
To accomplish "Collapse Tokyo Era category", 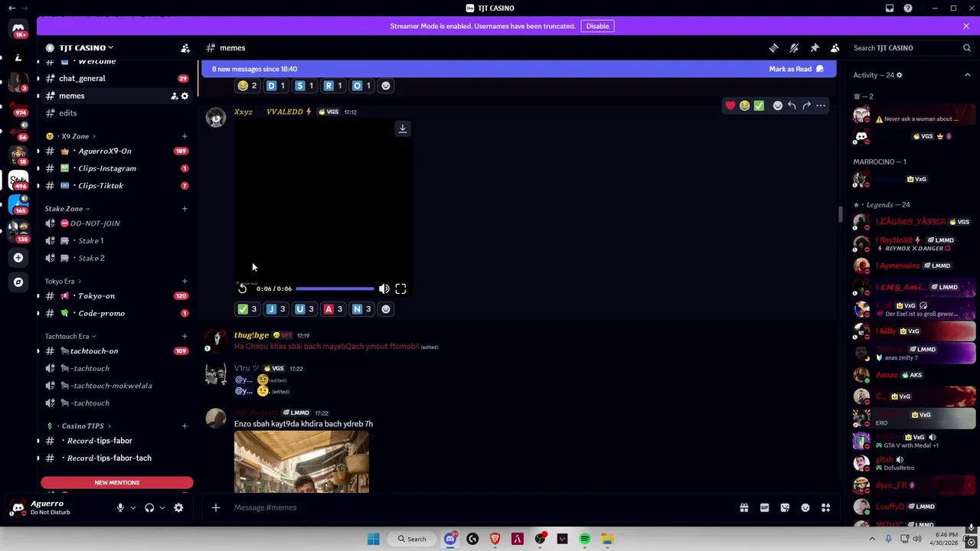I will 63,282.
